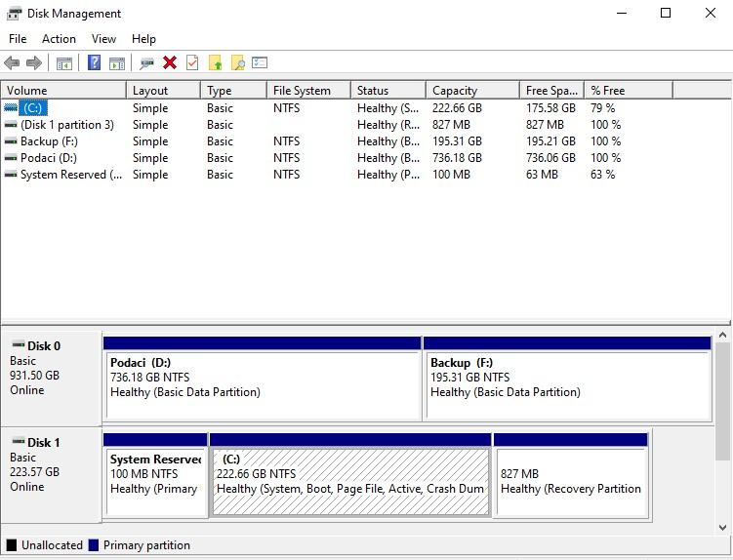Click the Forward arrow in the toolbar

(34, 63)
